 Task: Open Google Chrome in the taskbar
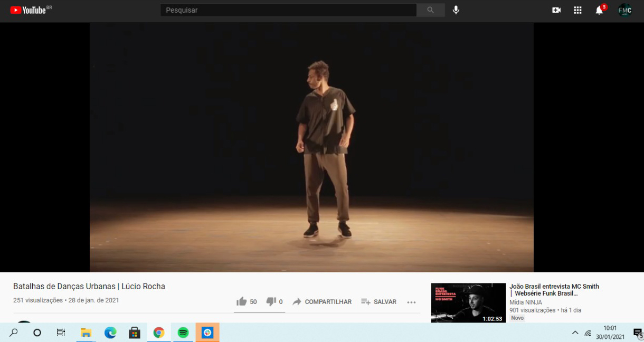tap(159, 332)
